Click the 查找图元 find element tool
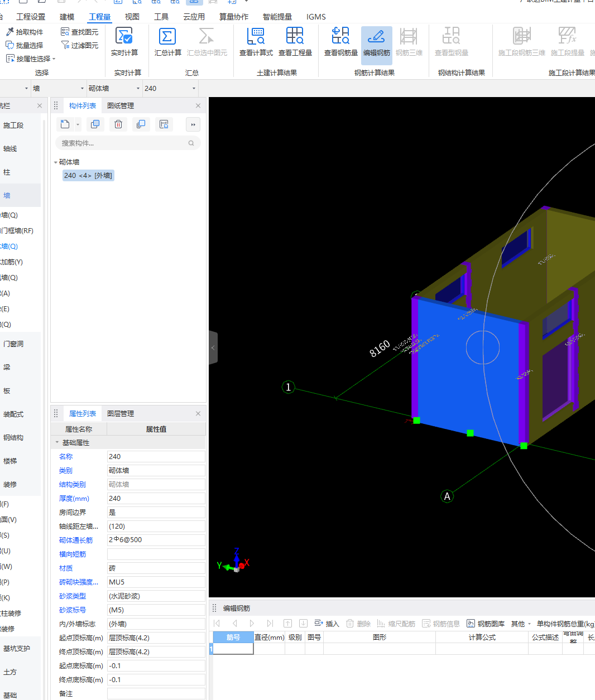 (79, 32)
